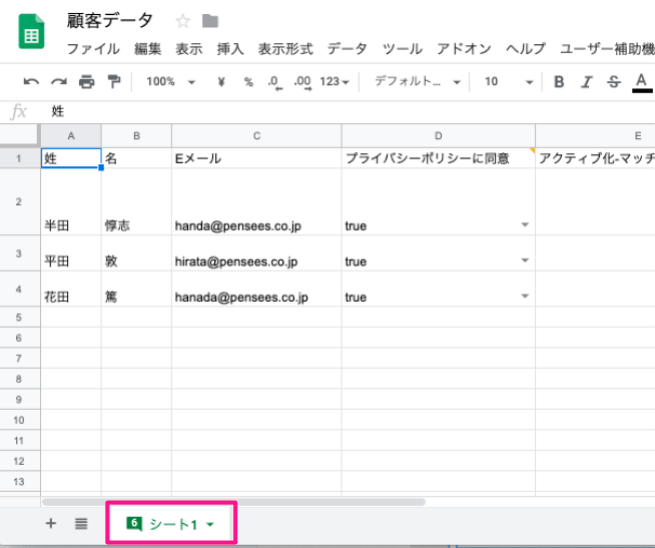Select the paint format tool
The image size is (655, 548).
point(113,82)
